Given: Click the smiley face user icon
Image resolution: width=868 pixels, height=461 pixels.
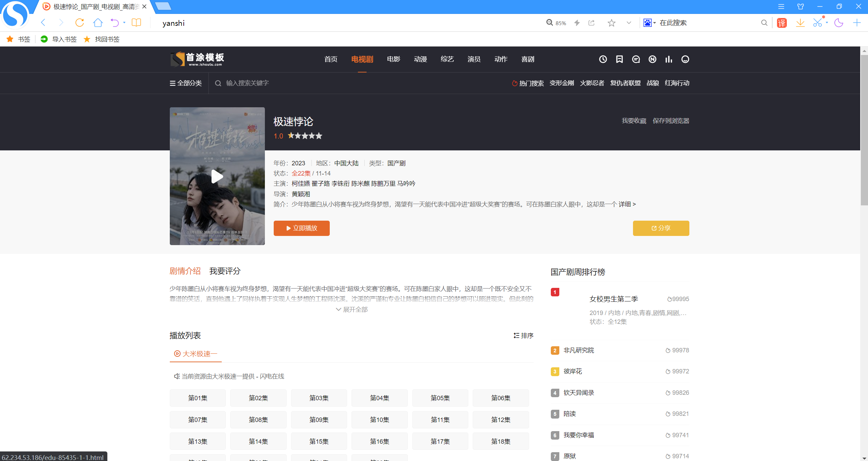Looking at the screenshot, I should point(685,59).
